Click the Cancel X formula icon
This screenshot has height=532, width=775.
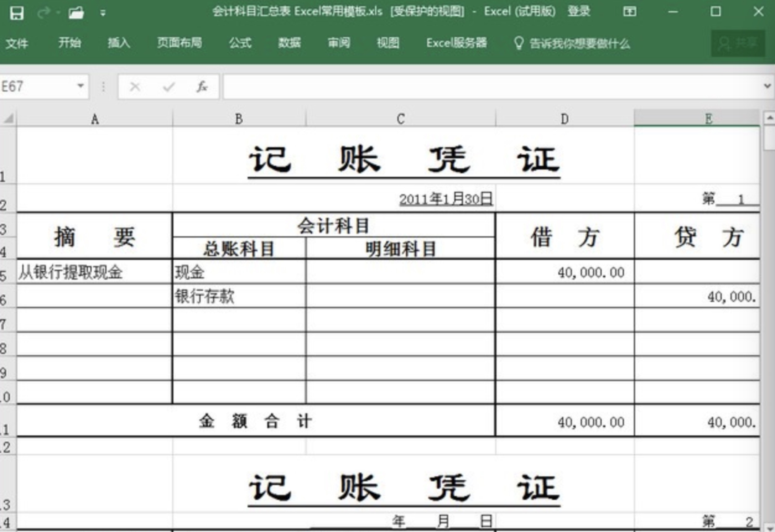[x=135, y=87]
